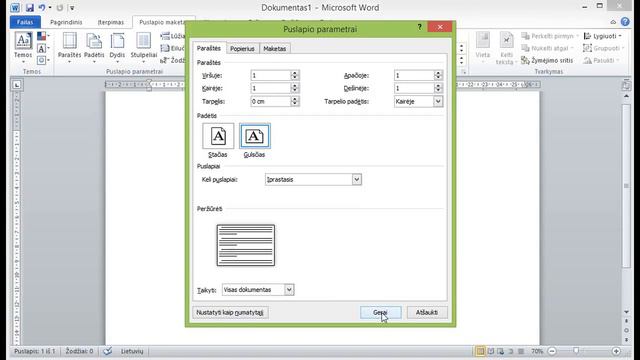
Task: Open the theme fonts icon
Action: tap(42, 49)
